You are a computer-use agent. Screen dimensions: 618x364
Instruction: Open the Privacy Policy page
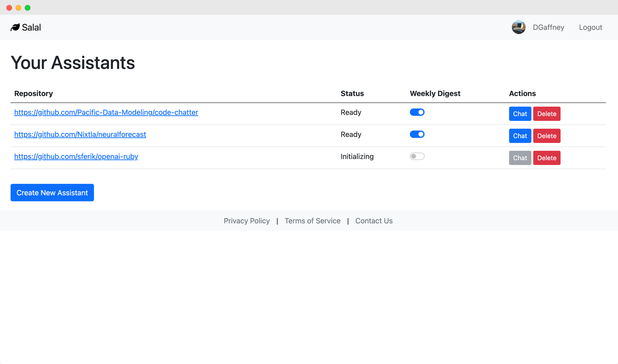(x=246, y=221)
